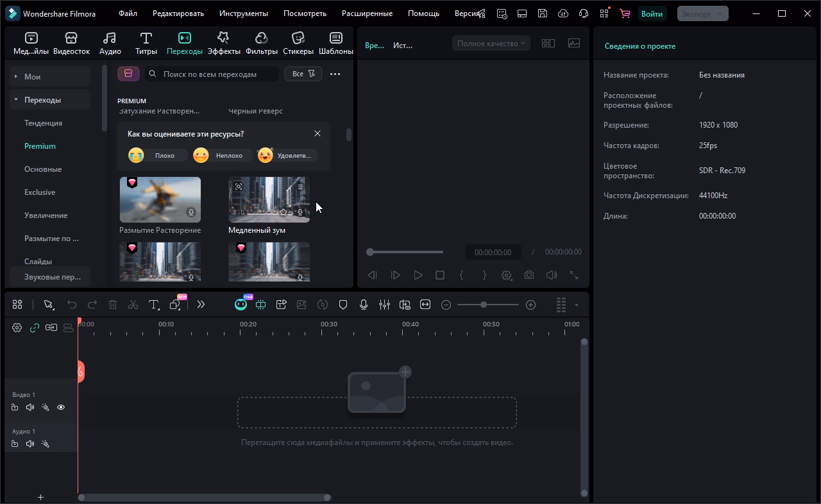Click the timeline zoom slider handle
This screenshot has width=821, height=504.
tap(484, 305)
